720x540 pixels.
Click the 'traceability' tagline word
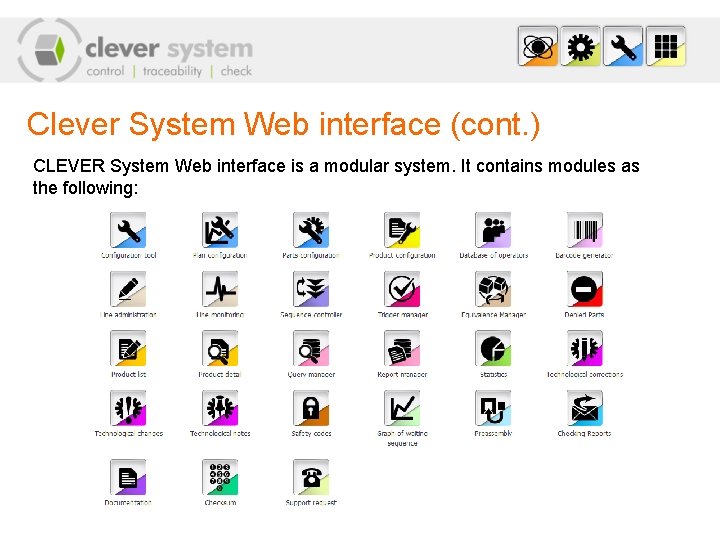pos(172,71)
